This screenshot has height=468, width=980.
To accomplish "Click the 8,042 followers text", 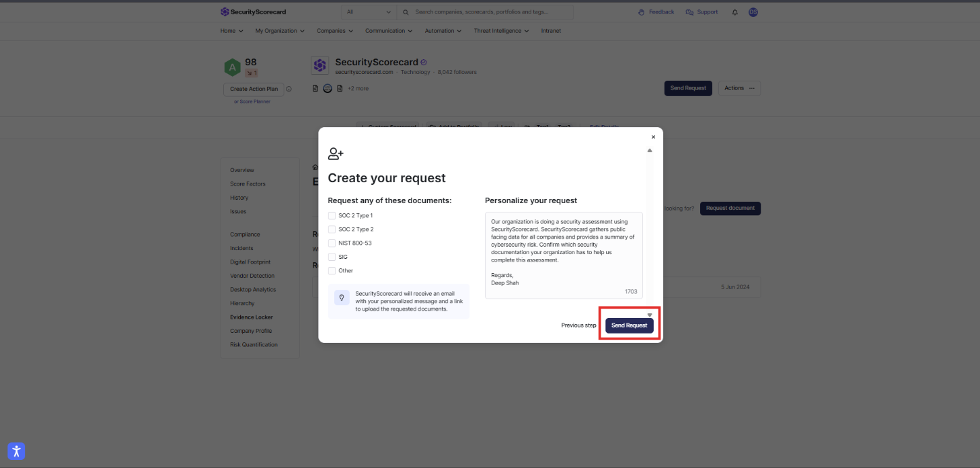I will tap(457, 73).
